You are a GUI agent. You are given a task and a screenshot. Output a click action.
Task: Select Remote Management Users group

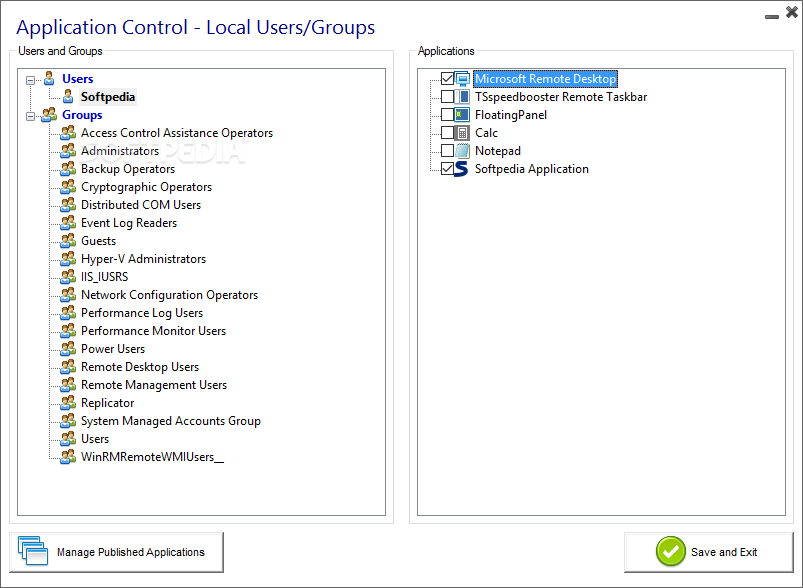tap(154, 385)
